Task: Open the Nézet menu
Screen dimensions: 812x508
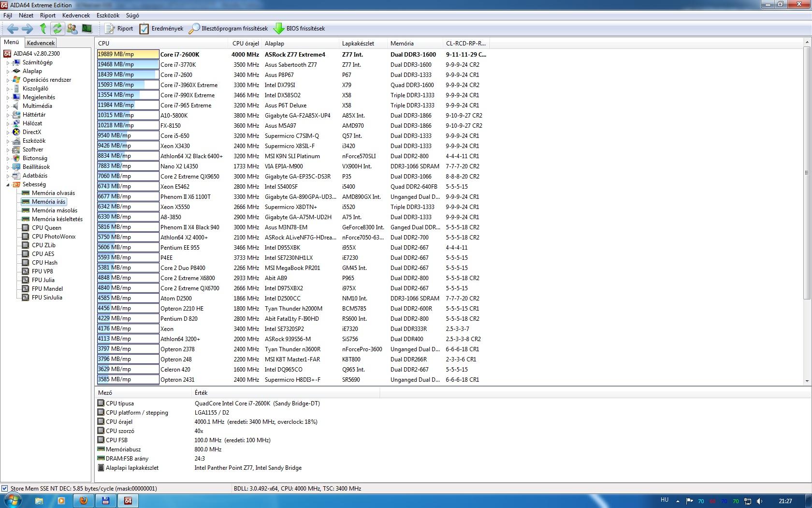Action: click(26, 15)
